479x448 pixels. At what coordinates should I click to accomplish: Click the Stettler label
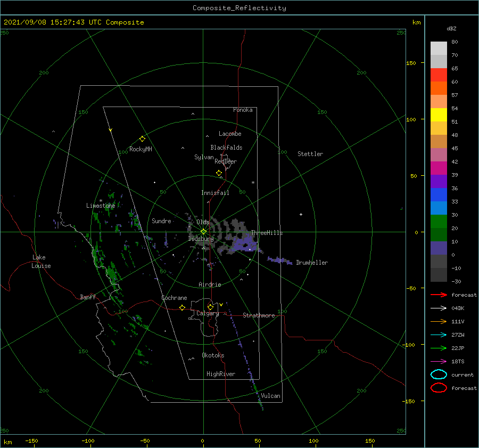[310, 154]
